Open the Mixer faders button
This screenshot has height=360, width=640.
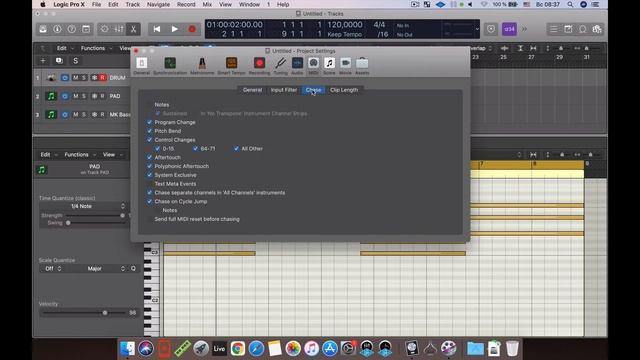click(x=119, y=29)
